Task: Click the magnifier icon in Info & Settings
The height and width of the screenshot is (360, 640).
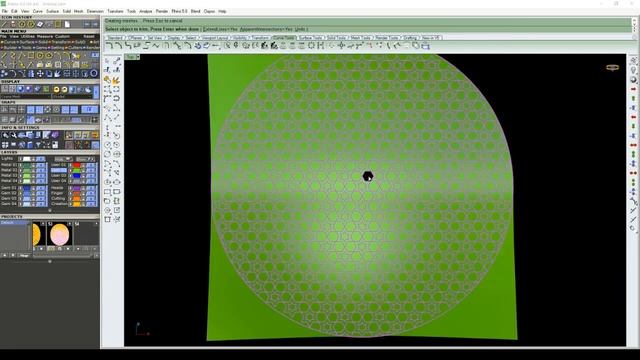Action: pos(5,136)
